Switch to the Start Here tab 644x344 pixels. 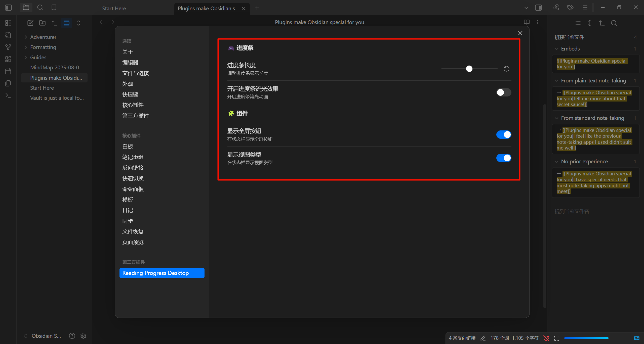click(114, 8)
